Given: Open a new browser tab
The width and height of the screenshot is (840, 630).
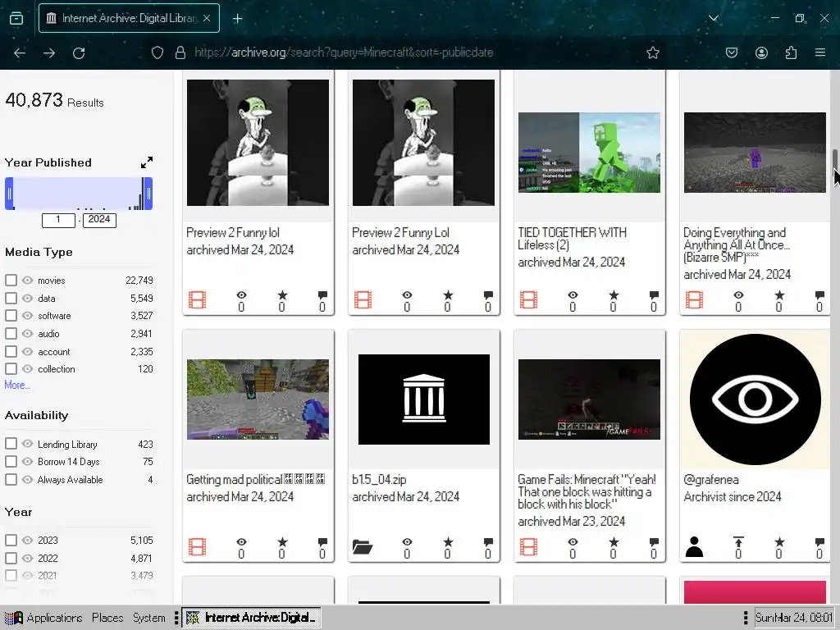Looking at the screenshot, I should point(237,19).
